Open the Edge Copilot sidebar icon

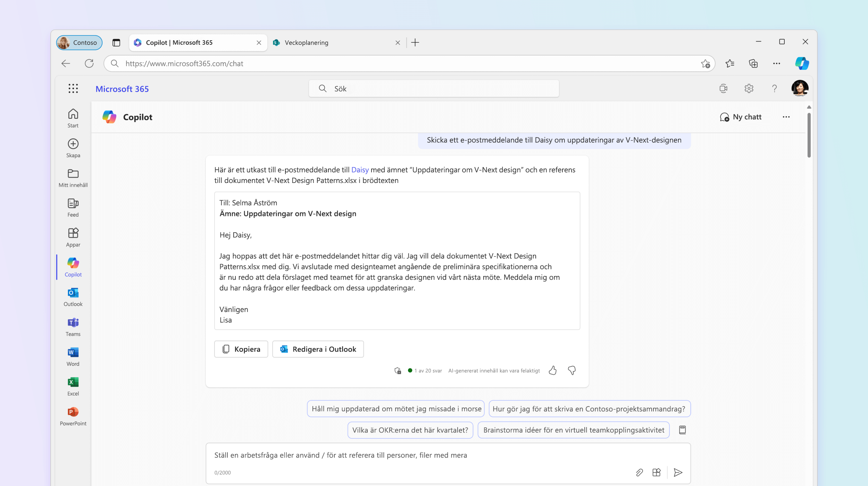(x=802, y=64)
